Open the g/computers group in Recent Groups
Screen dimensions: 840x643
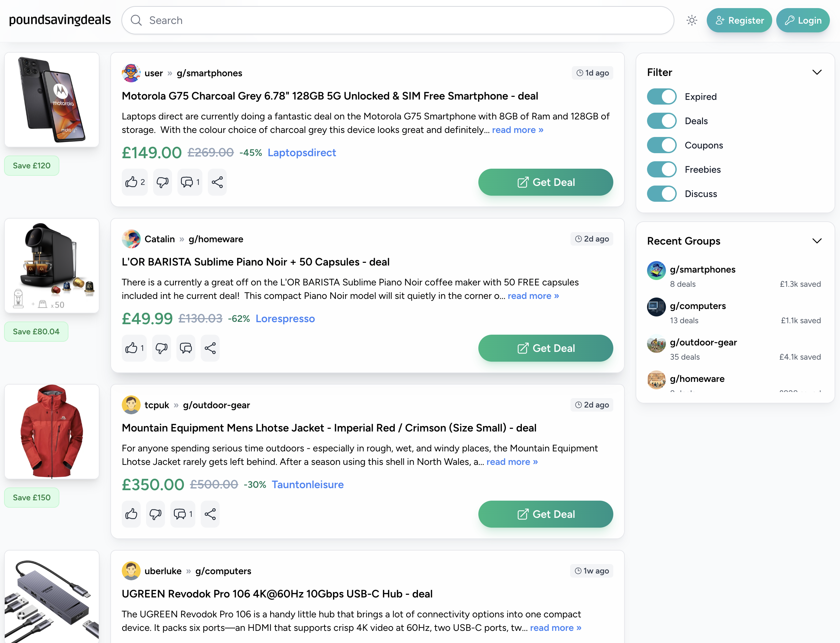[698, 306]
